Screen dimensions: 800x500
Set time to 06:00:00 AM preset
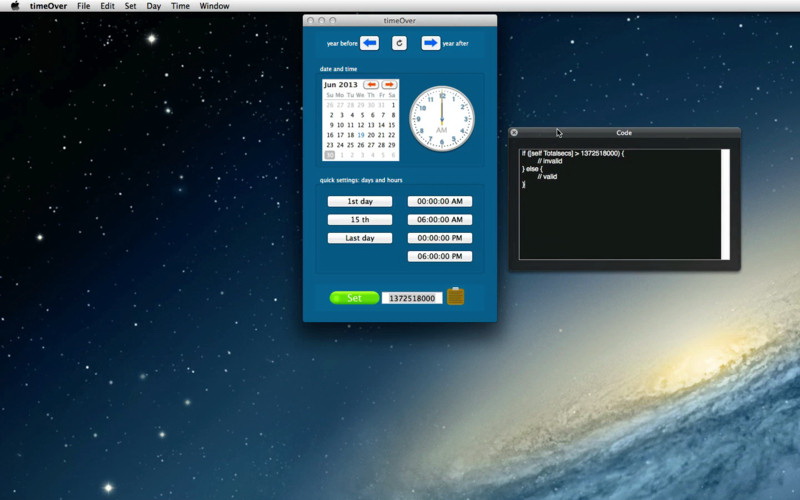[x=439, y=220]
